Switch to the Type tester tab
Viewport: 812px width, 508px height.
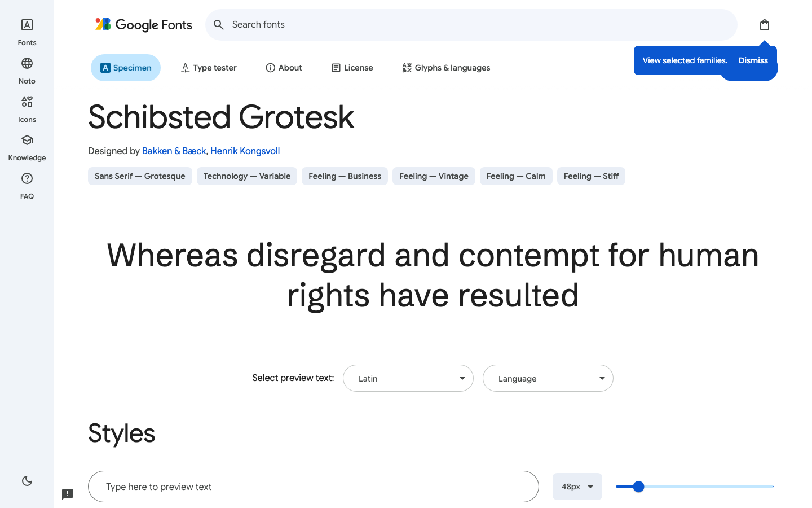click(x=208, y=67)
